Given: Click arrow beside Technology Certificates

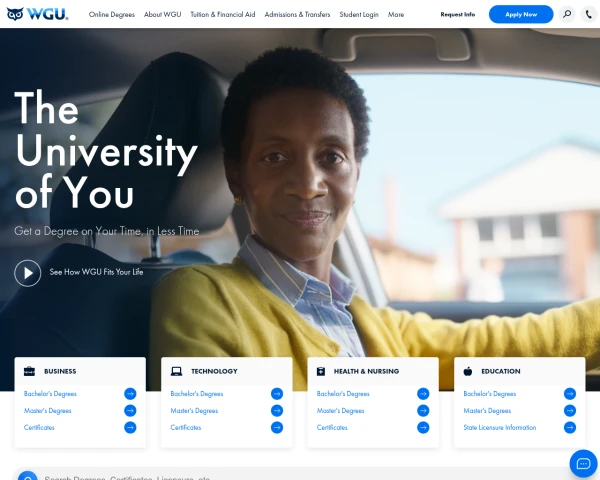Looking at the screenshot, I should point(277,427).
